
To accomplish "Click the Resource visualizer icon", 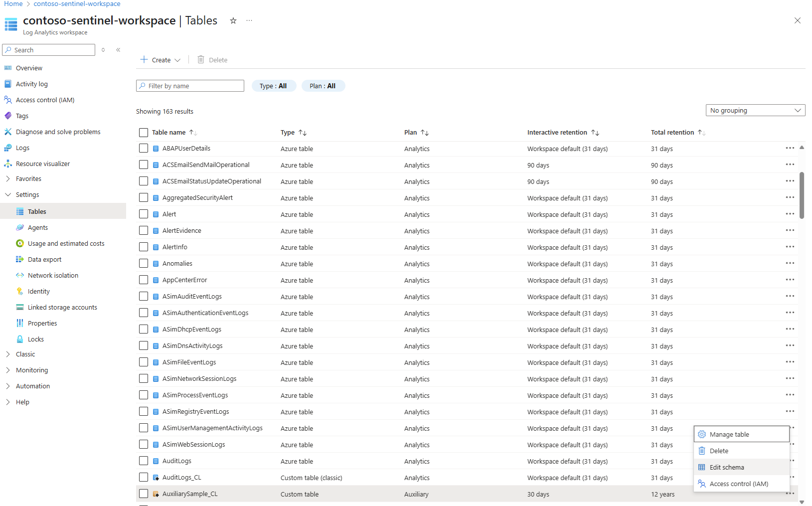I will 8,164.
